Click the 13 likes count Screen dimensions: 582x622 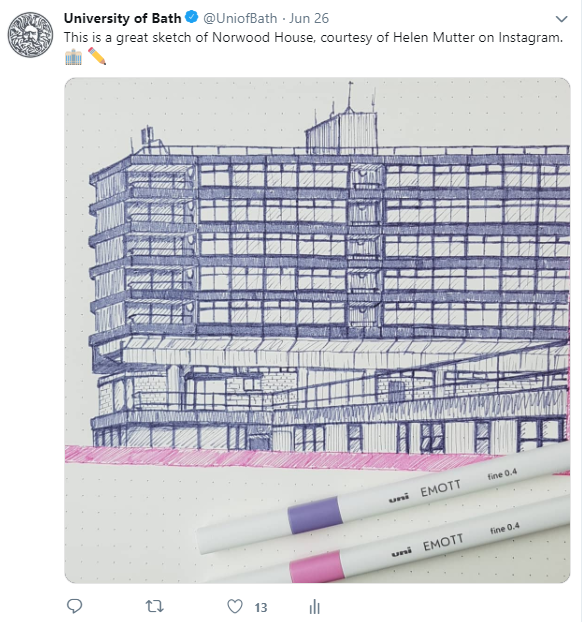[261, 607]
